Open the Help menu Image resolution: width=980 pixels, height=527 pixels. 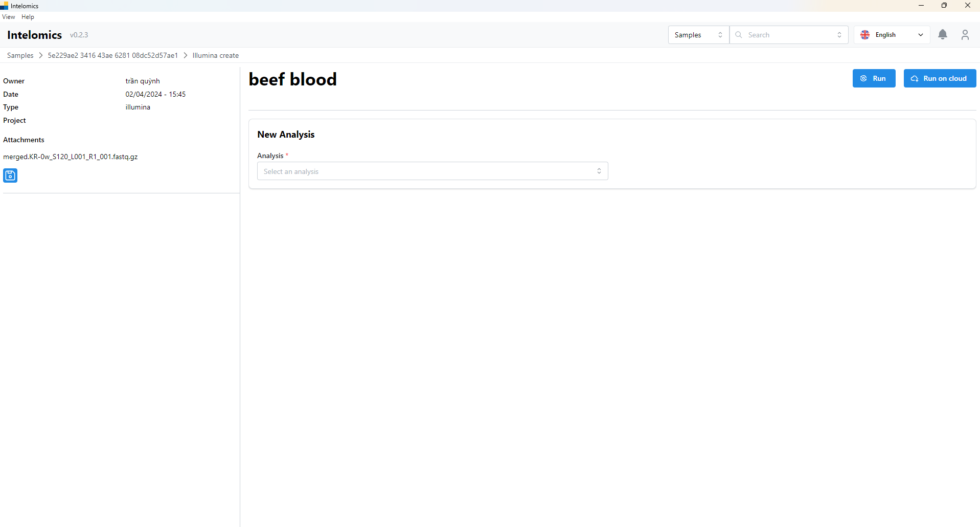[x=28, y=17]
